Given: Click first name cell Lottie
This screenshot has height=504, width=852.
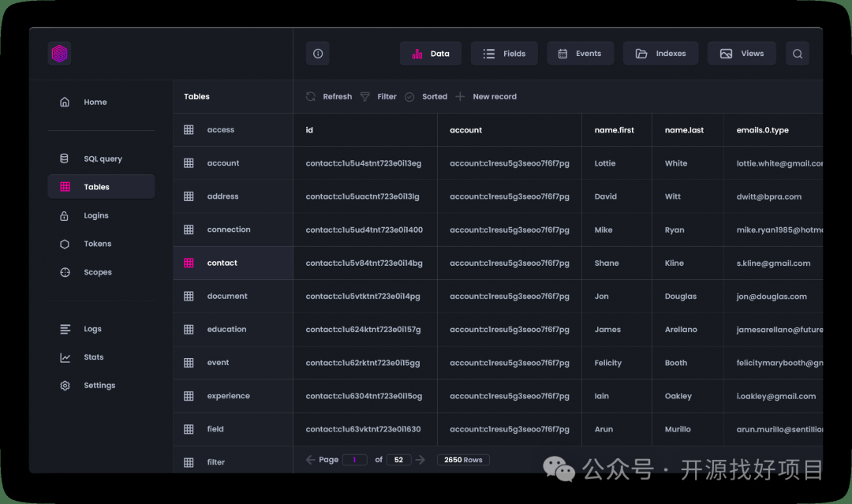Looking at the screenshot, I should click(x=605, y=163).
